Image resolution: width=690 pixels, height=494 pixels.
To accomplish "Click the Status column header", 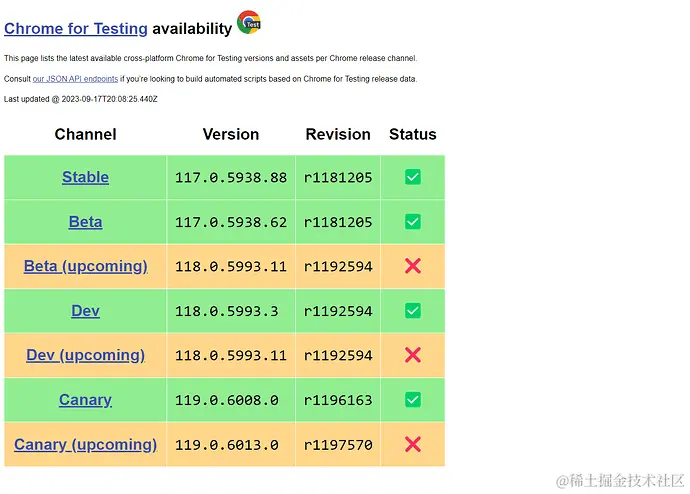I will [413, 134].
